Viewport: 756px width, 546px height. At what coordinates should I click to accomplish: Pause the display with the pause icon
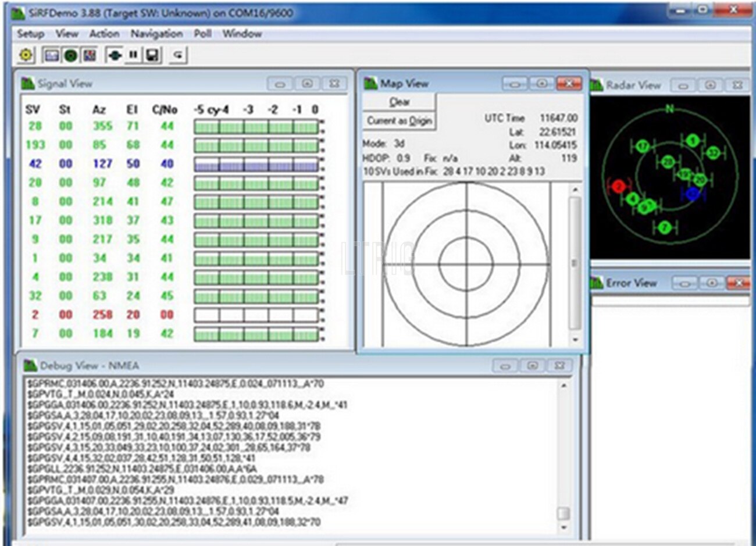tap(133, 55)
